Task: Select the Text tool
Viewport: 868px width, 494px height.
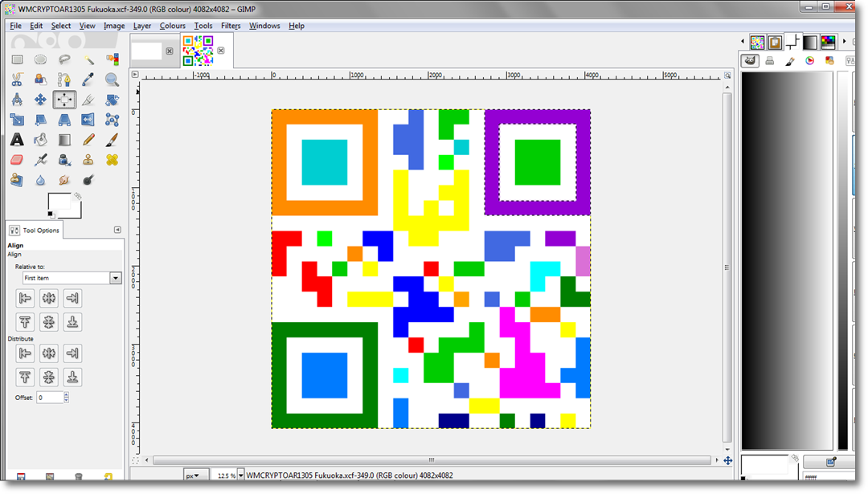Action: pyautogui.click(x=17, y=140)
